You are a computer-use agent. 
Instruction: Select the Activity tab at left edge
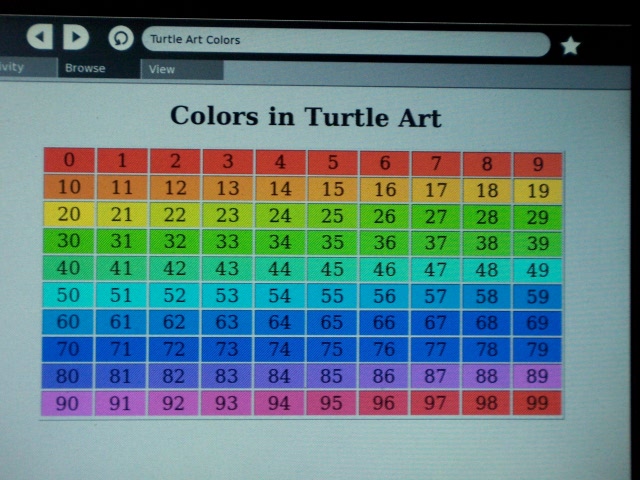pos(12,68)
